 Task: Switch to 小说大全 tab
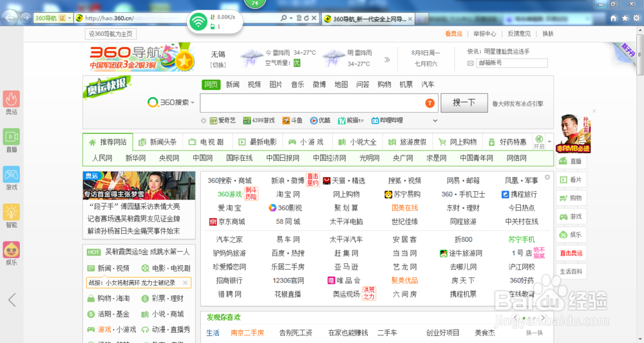click(x=357, y=142)
